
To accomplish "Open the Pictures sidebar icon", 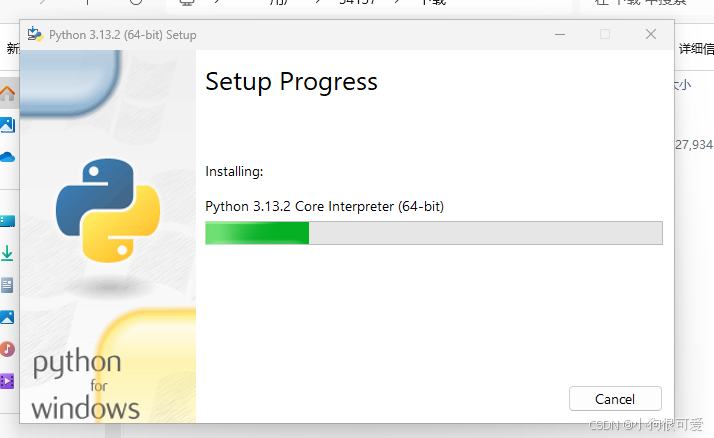I will coord(7,317).
